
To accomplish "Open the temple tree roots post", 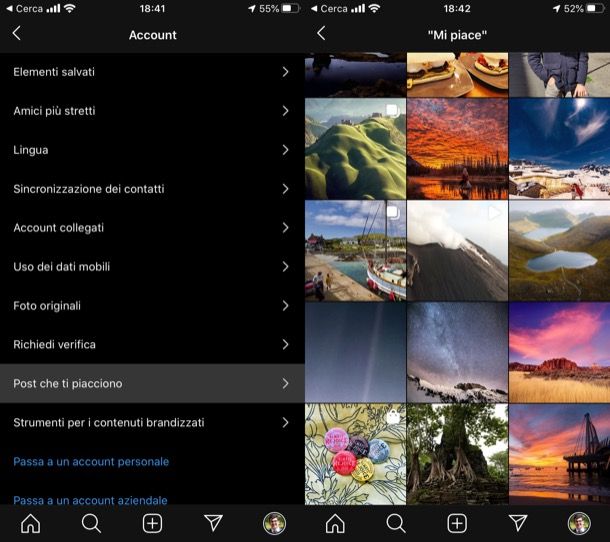I will coord(457,454).
